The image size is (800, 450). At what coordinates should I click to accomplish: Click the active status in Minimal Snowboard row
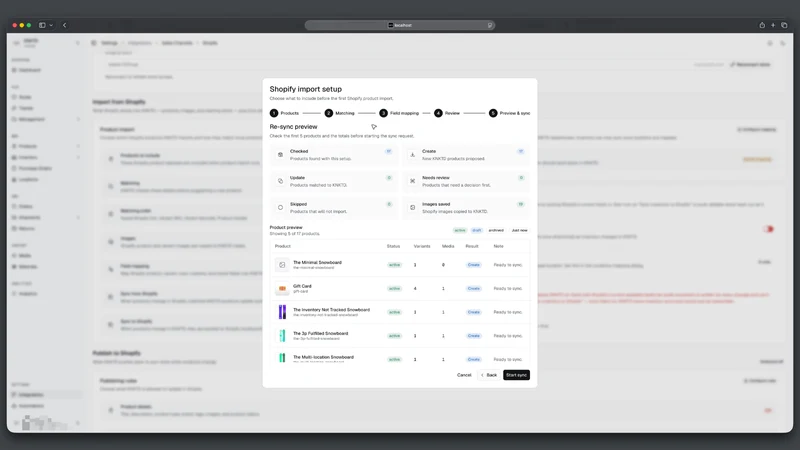[x=394, y=265]
